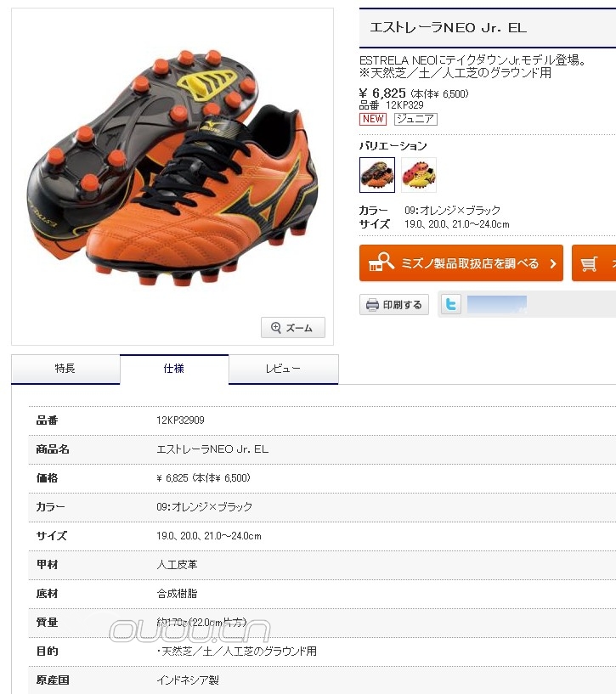Click the ズーム button

293,328
